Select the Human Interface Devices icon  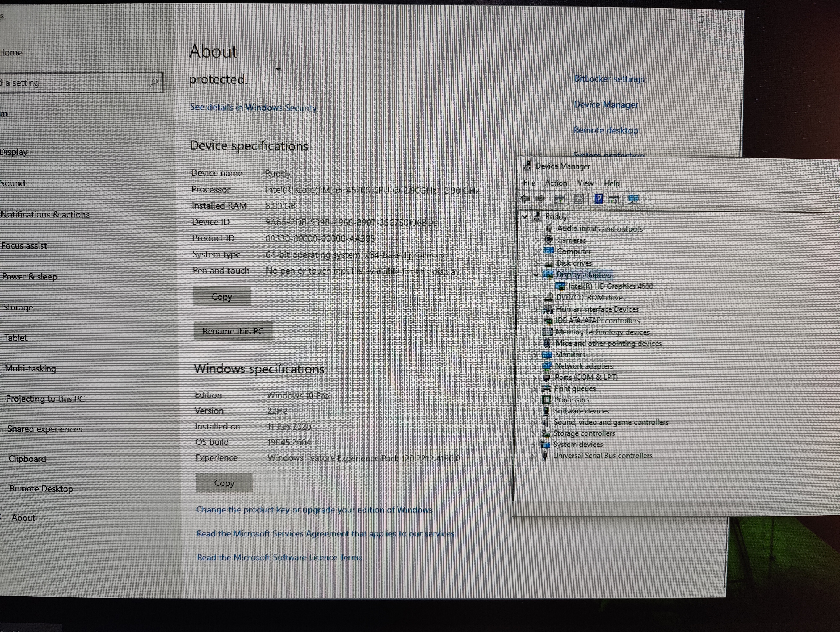tap(548, 309)
